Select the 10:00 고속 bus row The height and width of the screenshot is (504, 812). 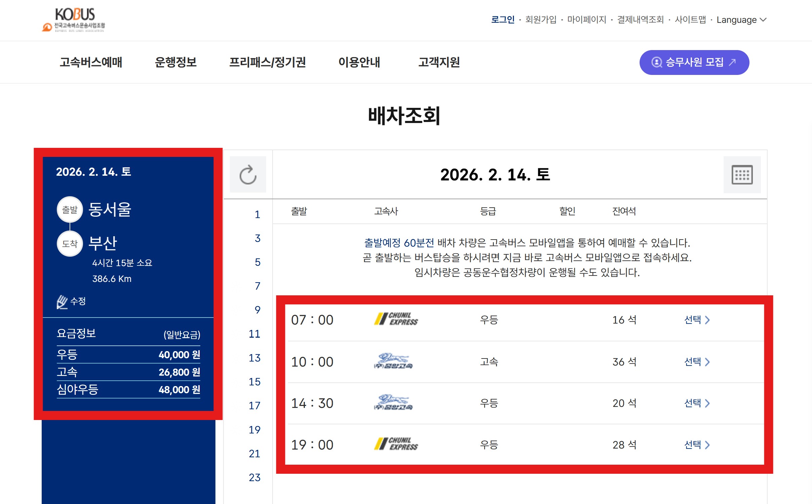click(x=697, y=362)
